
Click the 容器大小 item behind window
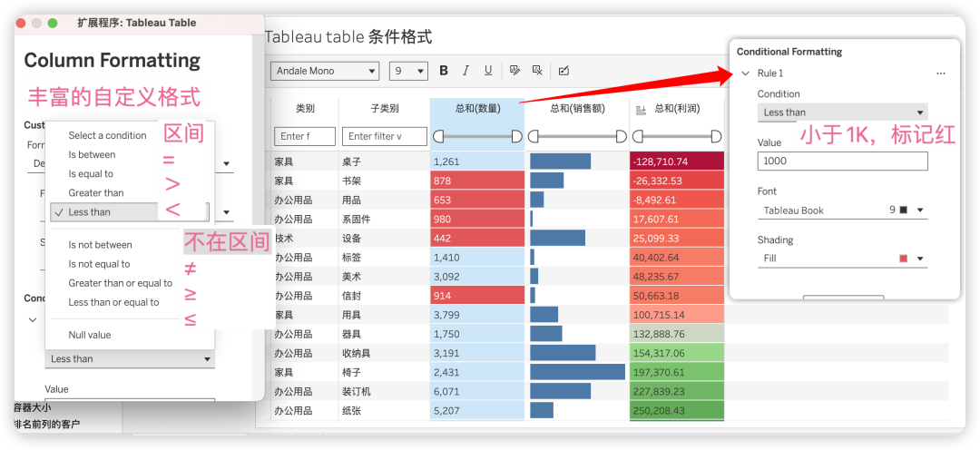[33, 408]
